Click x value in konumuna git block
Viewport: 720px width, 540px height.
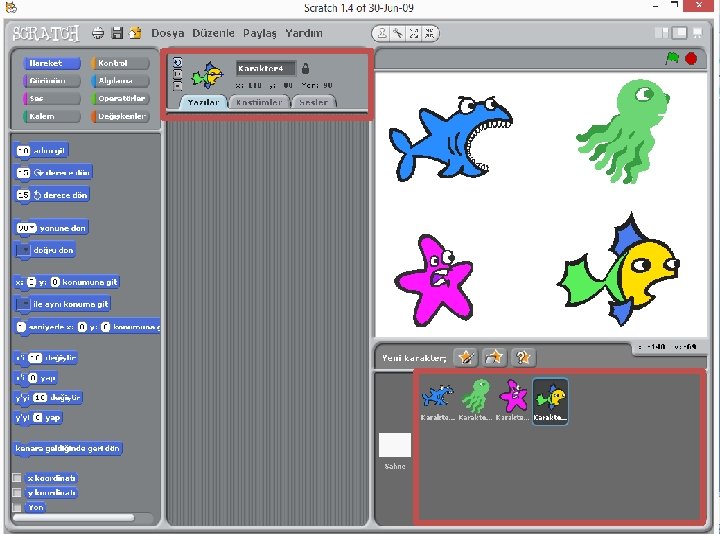(31, 282)
